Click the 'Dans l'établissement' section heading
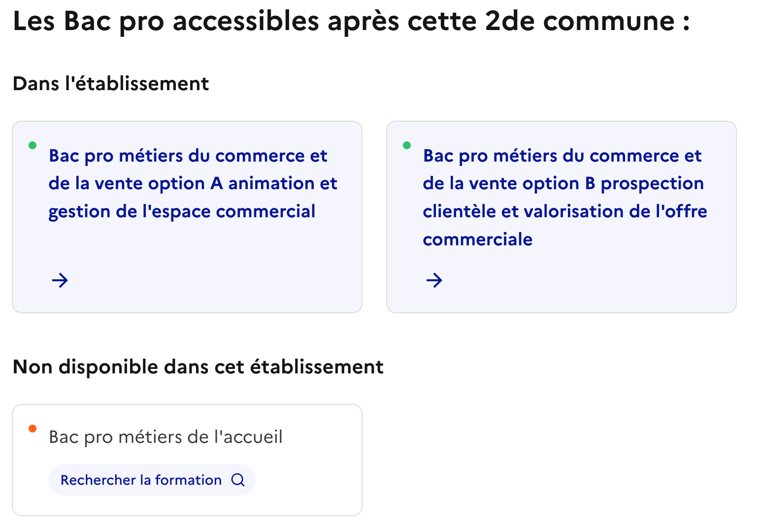761x532 pixels. click(x=111, y=83)
